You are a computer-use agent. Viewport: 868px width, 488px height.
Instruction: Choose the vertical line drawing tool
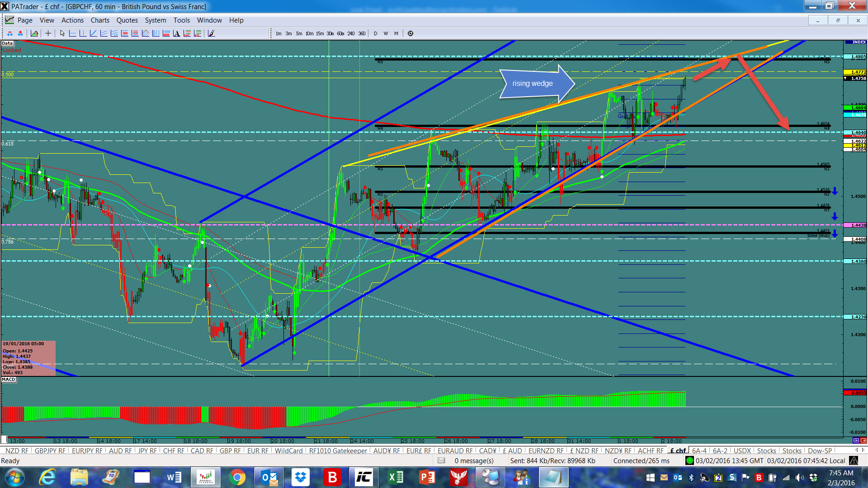click(x=83, y=33)
